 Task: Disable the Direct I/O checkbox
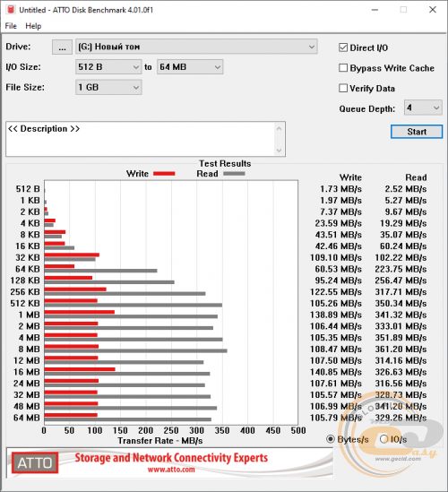pos(343,47)
